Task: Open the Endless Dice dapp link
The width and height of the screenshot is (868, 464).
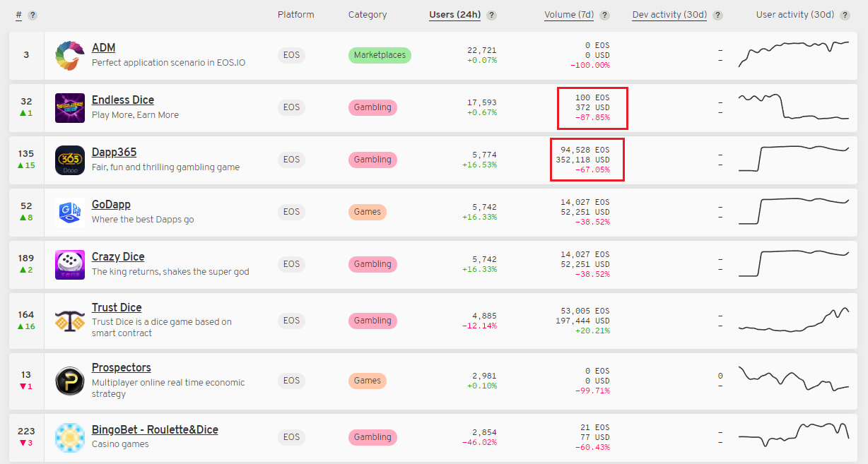Action: tap(123, 100)
